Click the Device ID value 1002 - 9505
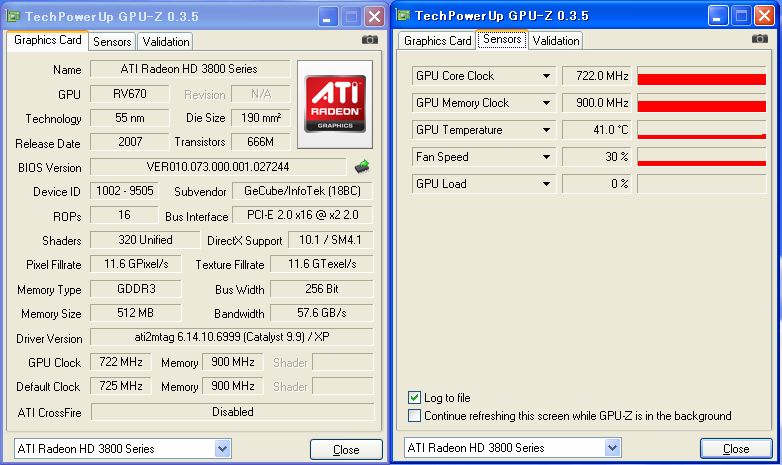Viewport: 782px width, 465px height. click(x=124, y=191)
